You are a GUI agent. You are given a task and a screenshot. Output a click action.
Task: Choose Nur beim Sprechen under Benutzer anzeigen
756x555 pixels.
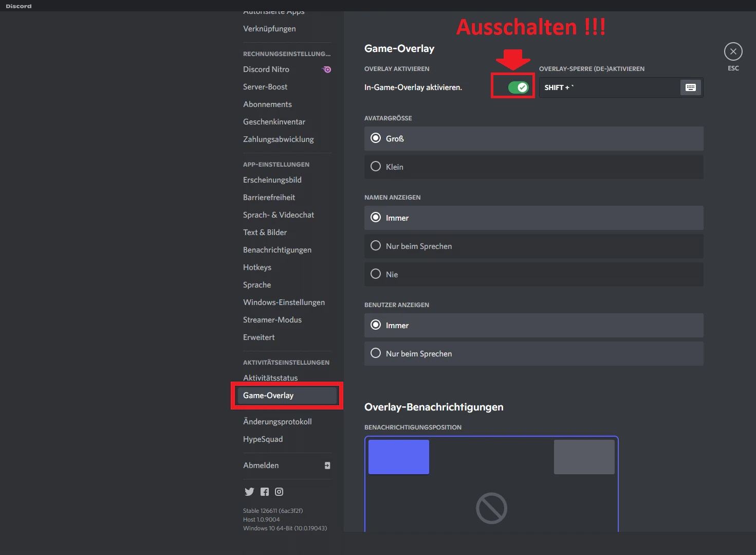pos(533,354)
